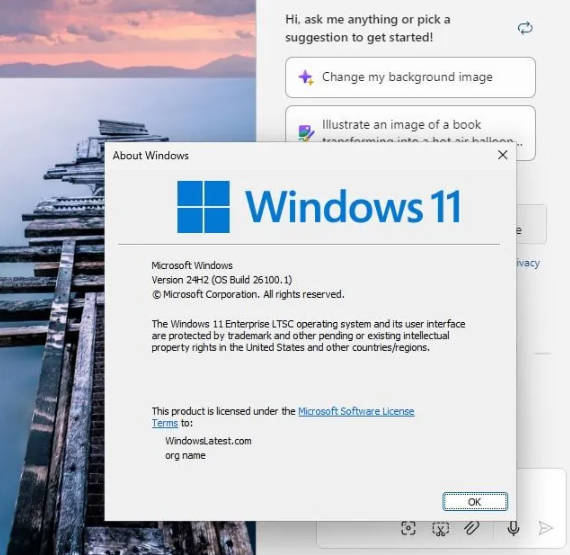
Task: Click the "© Microsoft Corporation. All rights reserved." text
Action: pos(248,294)
